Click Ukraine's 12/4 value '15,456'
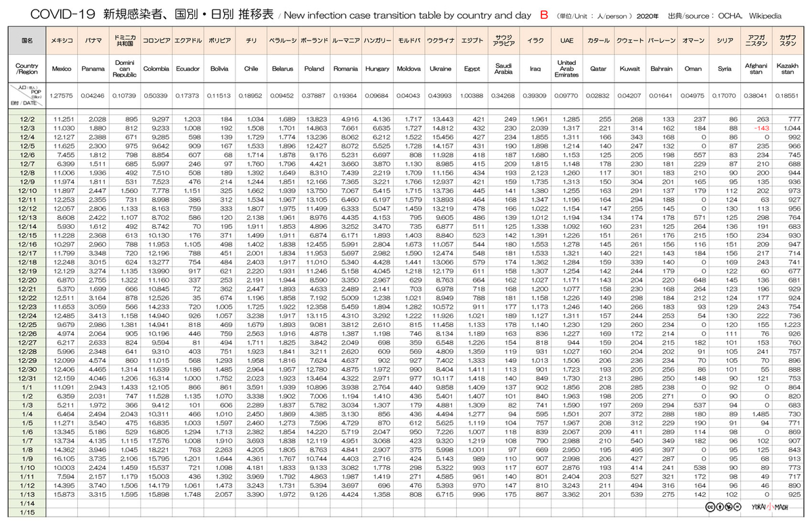812x522 pixels. [x=443, y=137]
